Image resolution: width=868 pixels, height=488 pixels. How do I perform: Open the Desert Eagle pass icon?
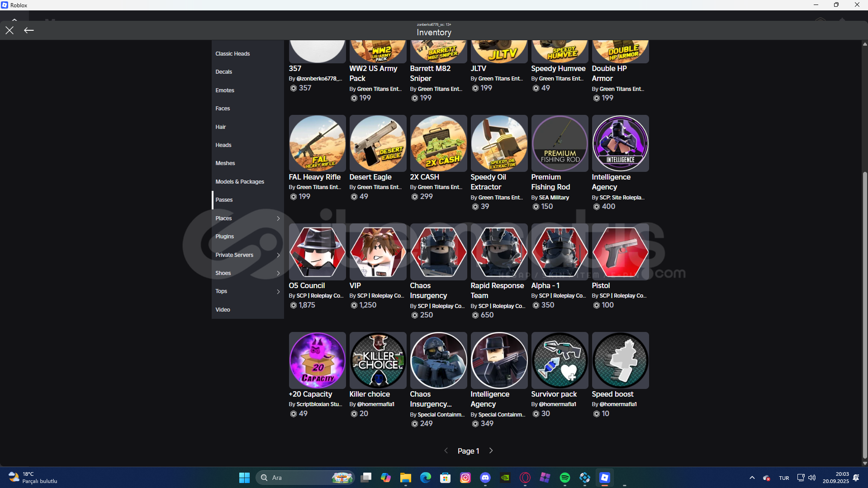click(x=378, y=143)
